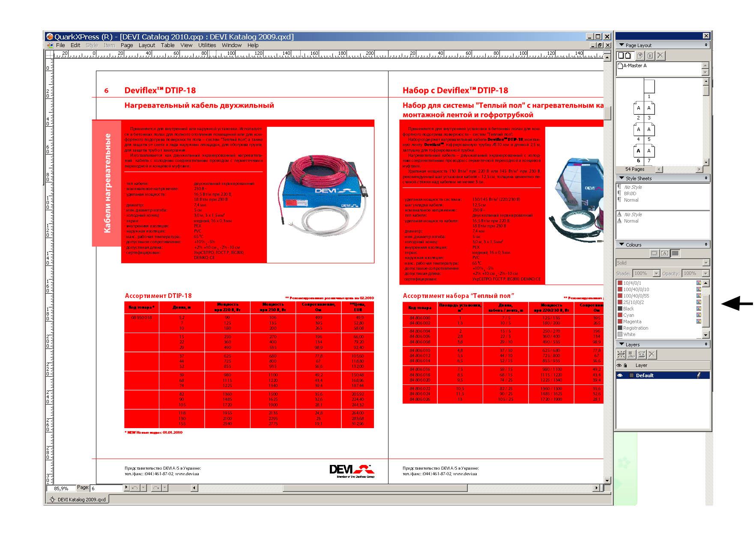This screenshot has height=536, width=756.
Task: Click the QuarkXPress application icon in title bar
Action: pyautogui.click(x=50, y=37)
